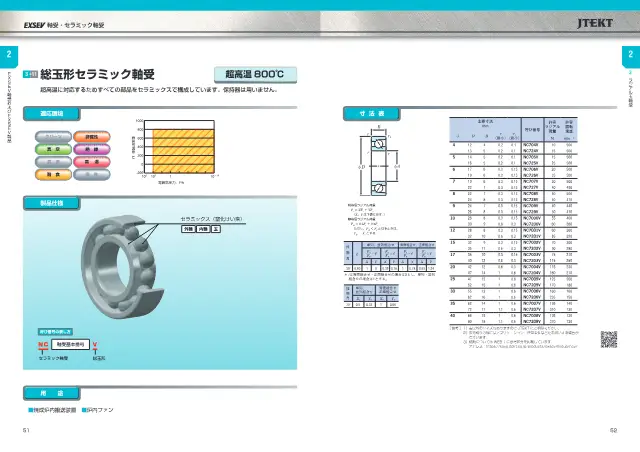Click the 適応環境 section header
640x452 pixels.
pyautogui.click(x=51, y=114)
